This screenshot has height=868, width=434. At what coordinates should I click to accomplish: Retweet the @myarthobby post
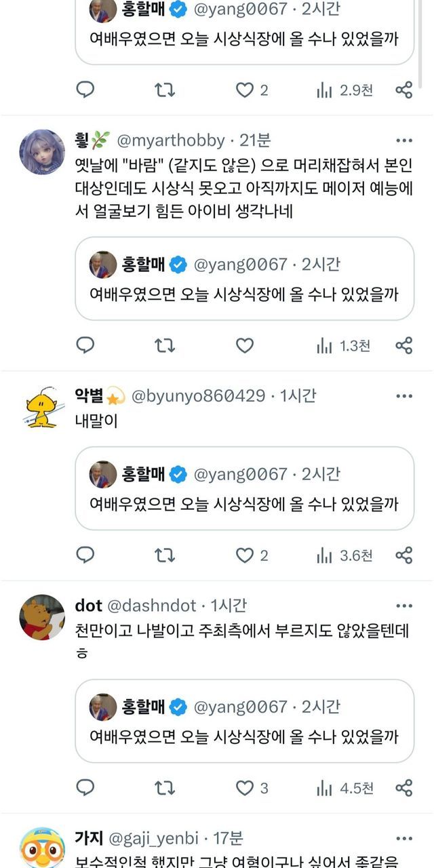pos(165,346)
